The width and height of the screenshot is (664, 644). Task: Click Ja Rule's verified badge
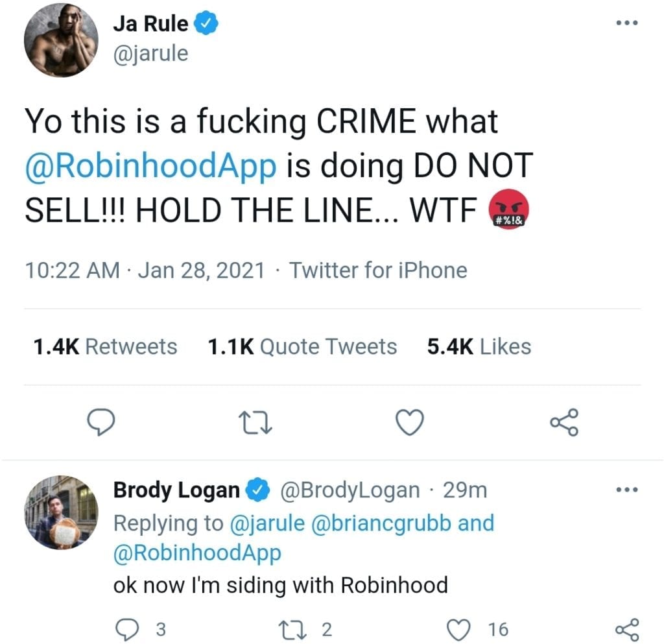[206, 23]
